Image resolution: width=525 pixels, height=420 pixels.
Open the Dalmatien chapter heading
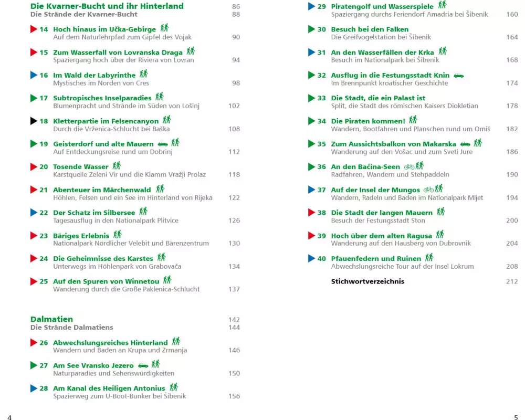(x=51, y=319)
